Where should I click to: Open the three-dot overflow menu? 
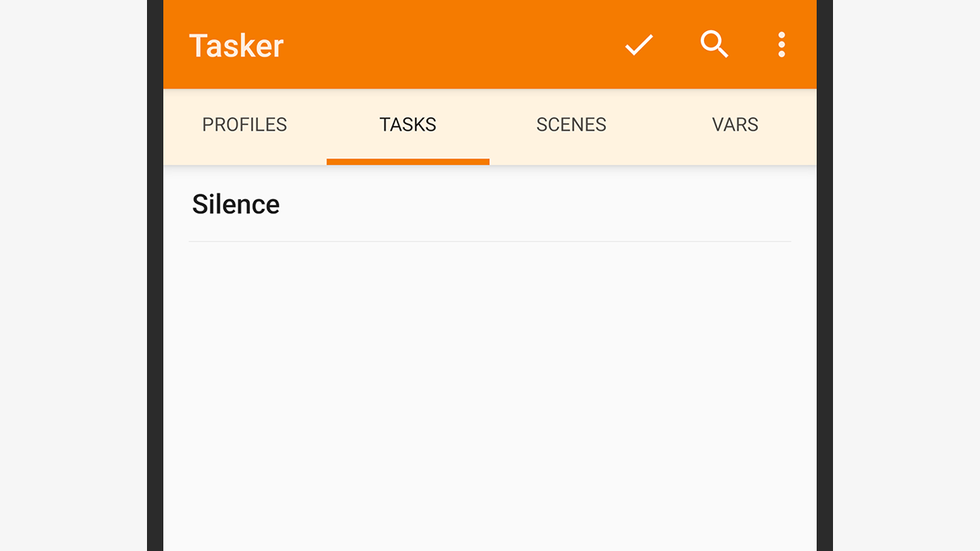click(782, 45)
